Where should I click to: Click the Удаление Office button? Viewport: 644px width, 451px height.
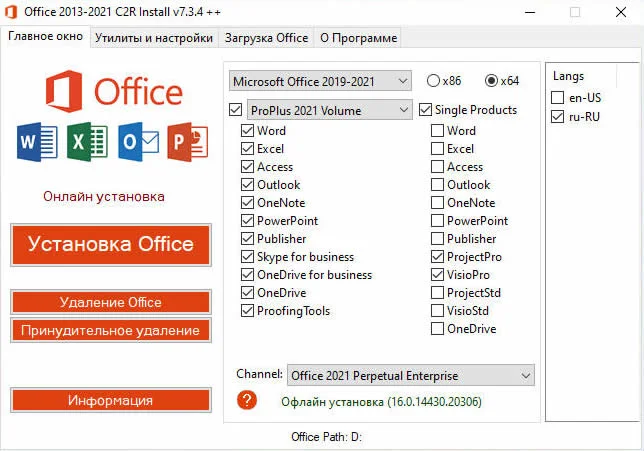pyautogui.click(x=111, y=302)
